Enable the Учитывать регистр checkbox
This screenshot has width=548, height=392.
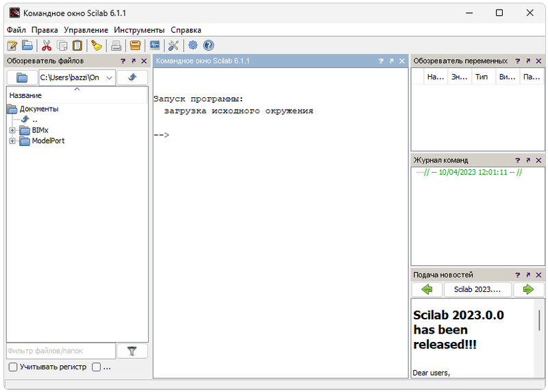coord(13,367)
